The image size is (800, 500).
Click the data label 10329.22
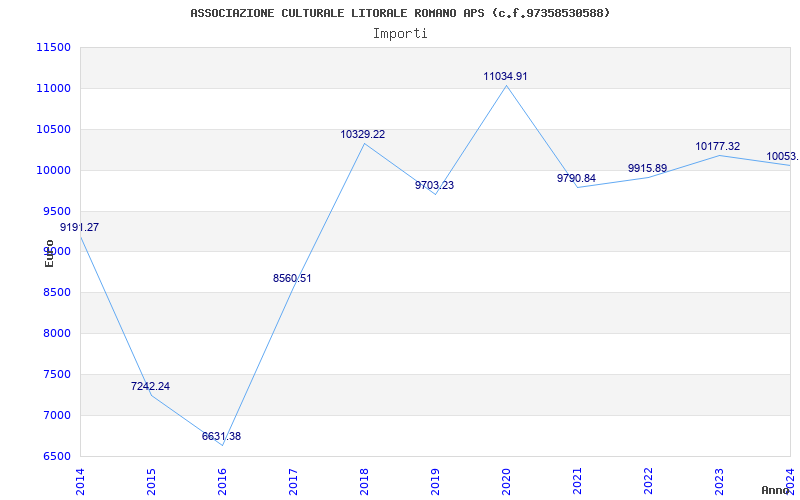click(363, 134)
